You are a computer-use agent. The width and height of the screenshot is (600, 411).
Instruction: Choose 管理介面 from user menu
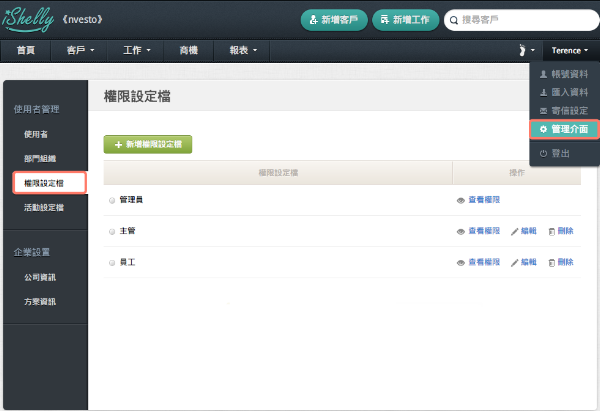tap(564, 129)
